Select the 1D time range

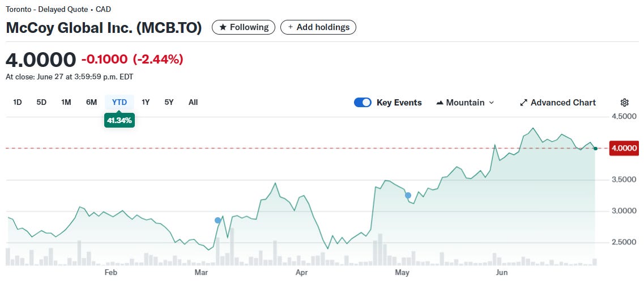pyautogui.click(x=17, y=102)
